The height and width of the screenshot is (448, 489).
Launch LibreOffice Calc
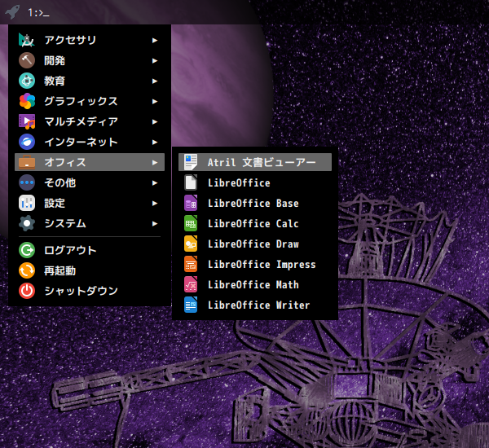point(255,223)
